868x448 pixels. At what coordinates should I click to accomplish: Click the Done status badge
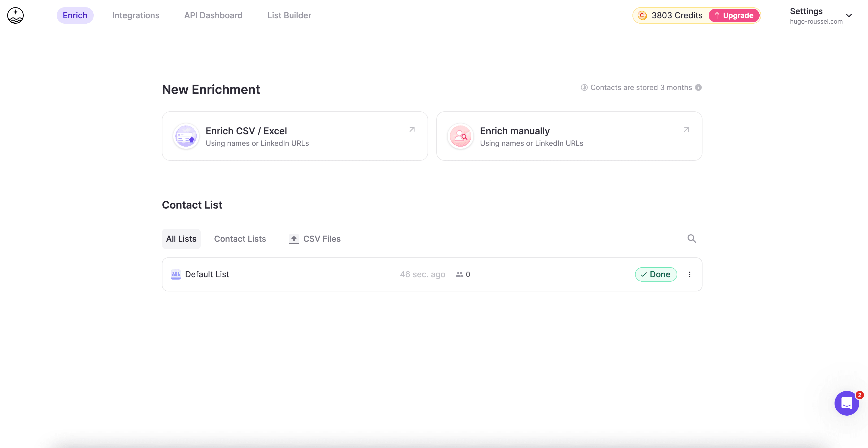pos(656,274)
